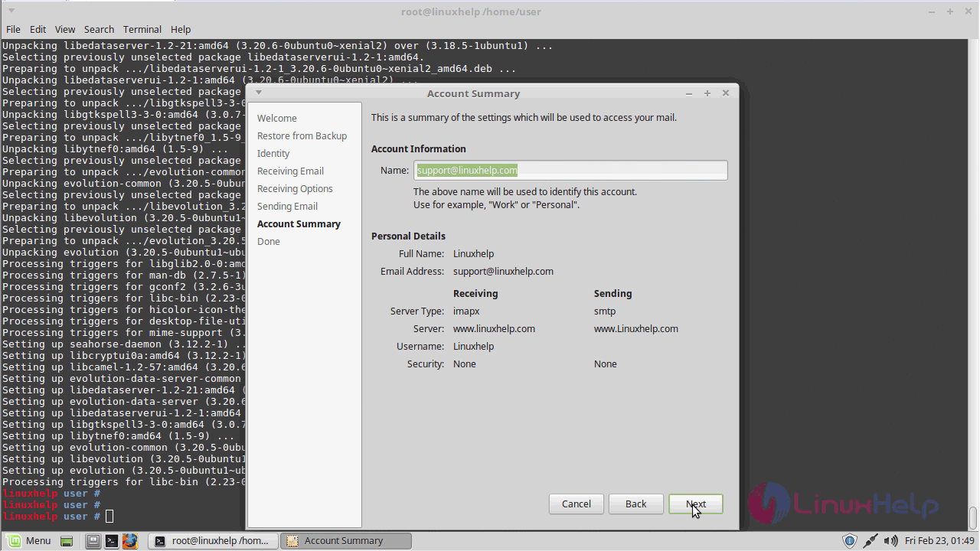Open terminal window menu arrow in title bar
980x551 pixels.
[12, 11]
